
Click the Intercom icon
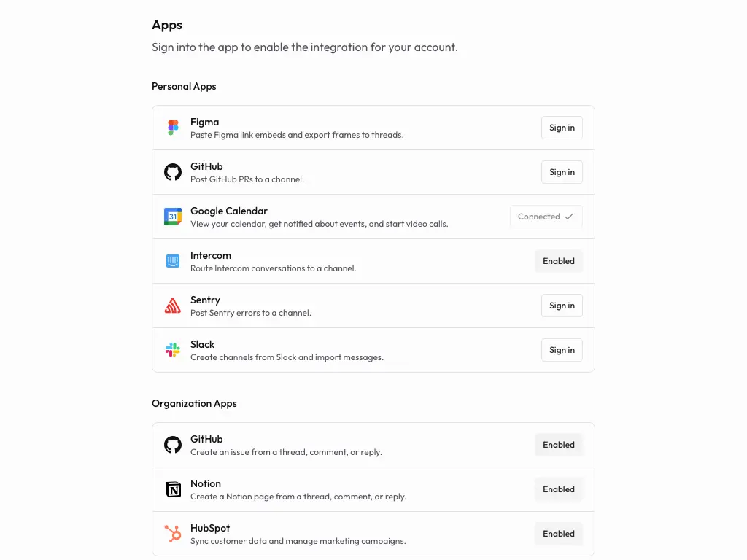[x=173, y=261]
